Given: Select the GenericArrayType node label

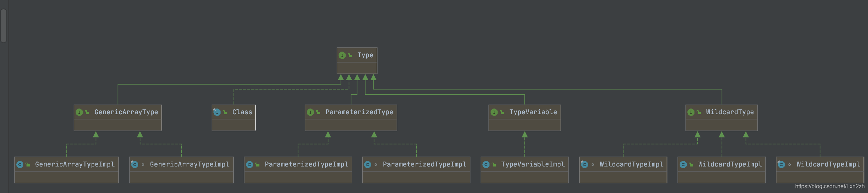Looking at the screenshot, I should click(126, 112).
